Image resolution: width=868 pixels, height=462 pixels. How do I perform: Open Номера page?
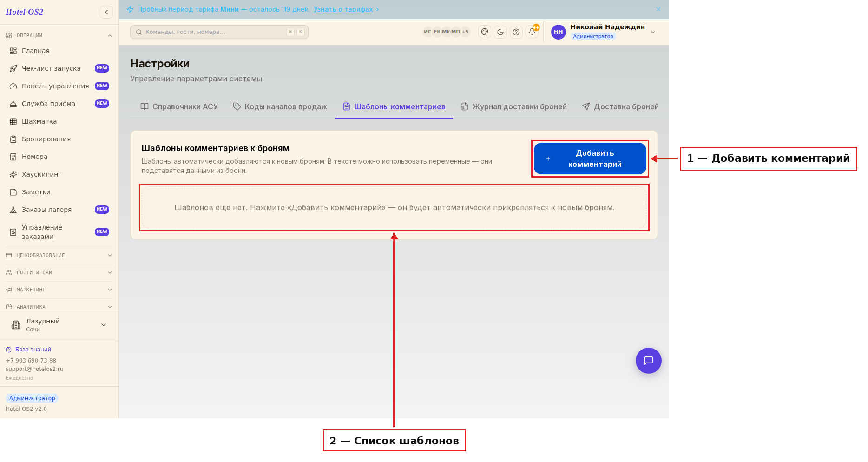[59, 157]
